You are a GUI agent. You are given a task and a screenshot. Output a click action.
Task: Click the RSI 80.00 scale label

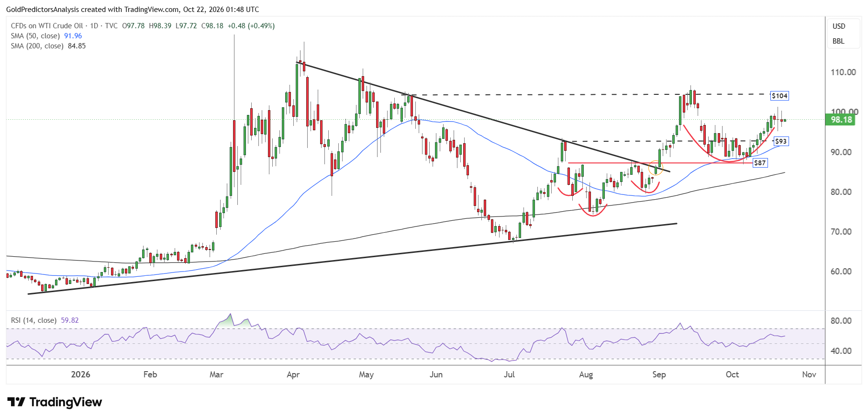[841, 321]
